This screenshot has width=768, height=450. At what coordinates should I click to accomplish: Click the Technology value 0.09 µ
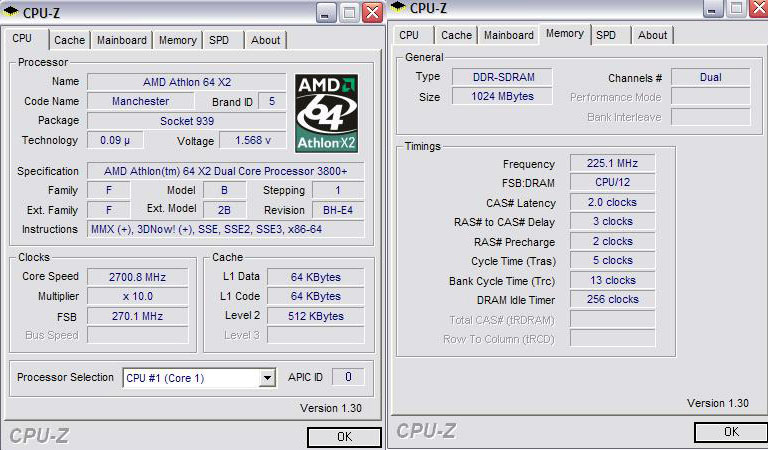pyautogui.click(x=115, y=141)
